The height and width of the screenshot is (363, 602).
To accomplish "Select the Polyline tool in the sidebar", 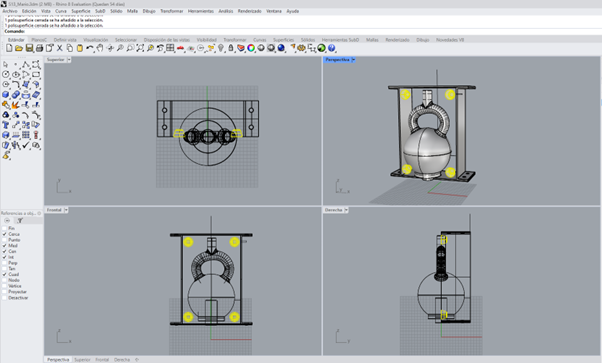I will pos(26,65).
